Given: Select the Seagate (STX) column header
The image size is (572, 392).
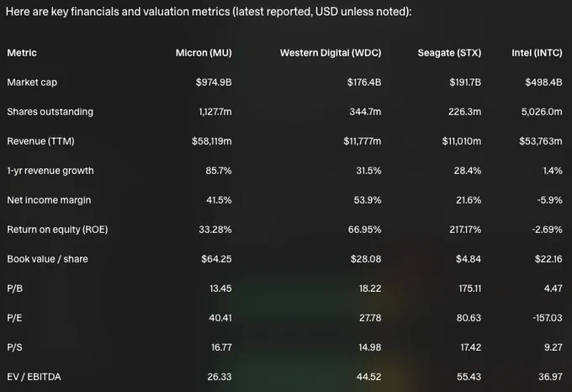Looking at the screenshot, I should coord(449,53).
